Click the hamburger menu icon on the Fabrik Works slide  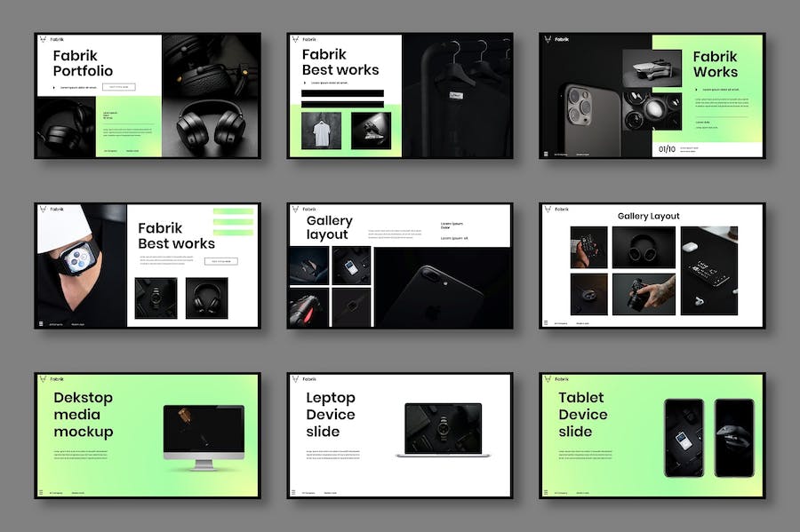pyautogui.click(x=546, y=154)
